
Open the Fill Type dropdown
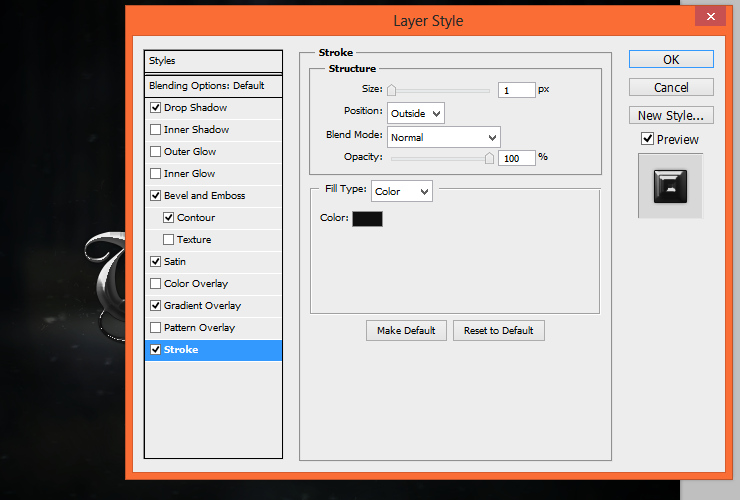tap(402, 191)
